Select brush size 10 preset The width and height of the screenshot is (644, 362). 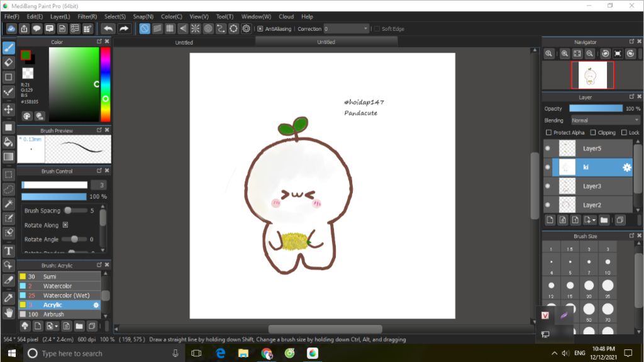tap(608, 262)
